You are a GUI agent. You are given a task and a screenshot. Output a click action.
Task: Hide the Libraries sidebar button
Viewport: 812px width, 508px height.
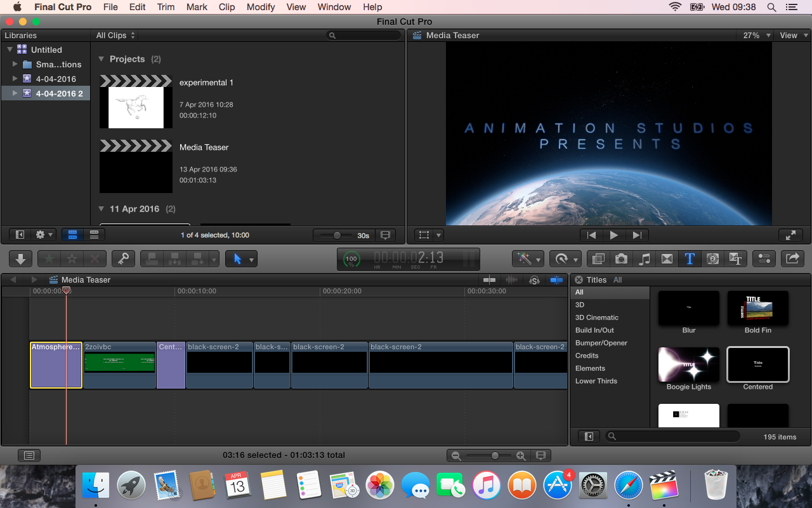20,235
